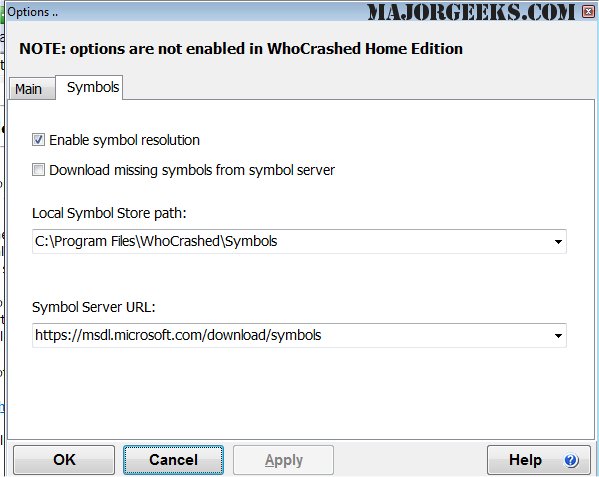The width and height of the screenshot is (599, 477).
Task: Open Help from the bottom-right button
Action: coord(539,460)
